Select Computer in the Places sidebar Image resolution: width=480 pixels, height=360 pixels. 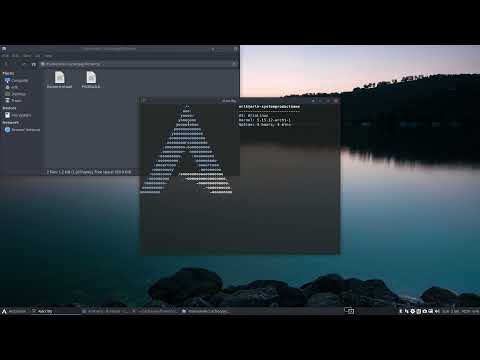[x=16, y=80]
